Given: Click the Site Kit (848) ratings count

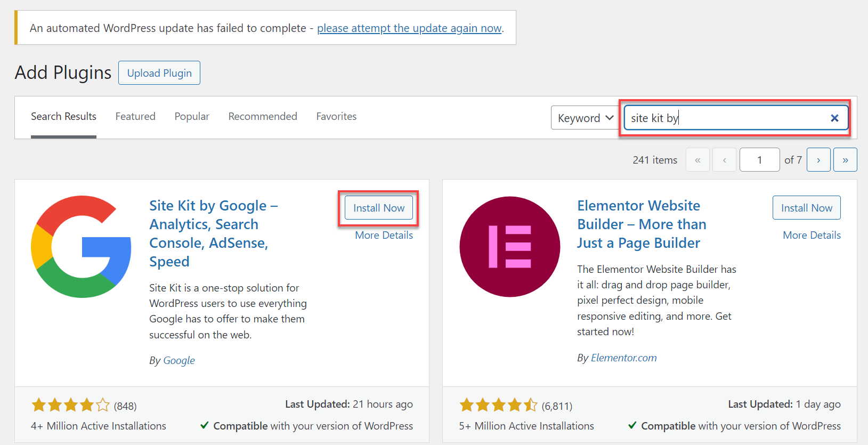Looking at the screenshot, I should [125, 406].
